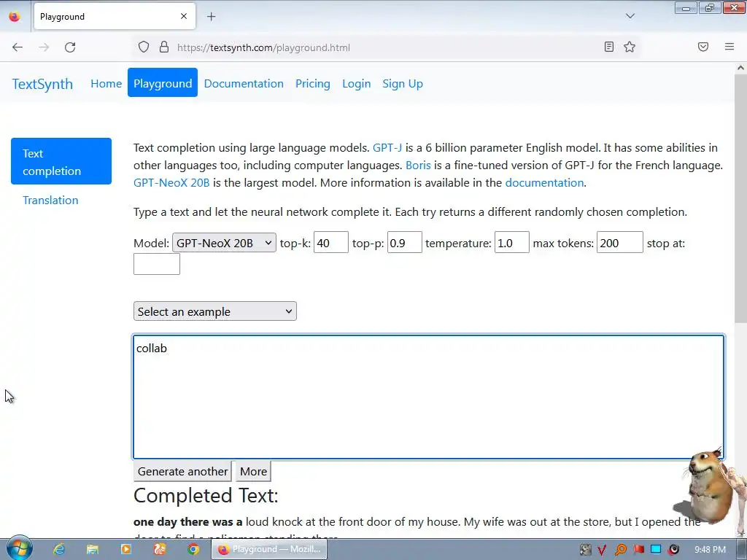
Task: Click the TextSynth brand link
Action: point(42,84)
